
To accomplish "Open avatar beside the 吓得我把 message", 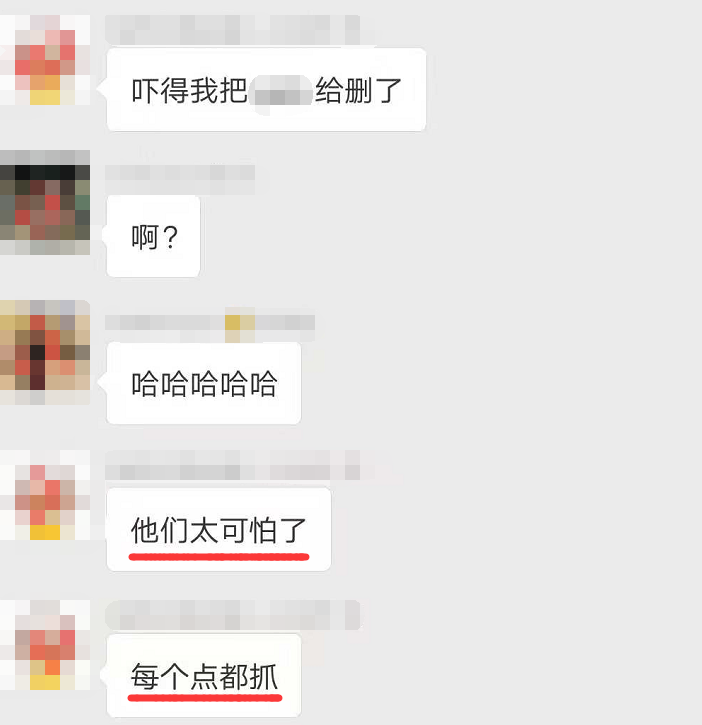I will click(x=45, y=60).
